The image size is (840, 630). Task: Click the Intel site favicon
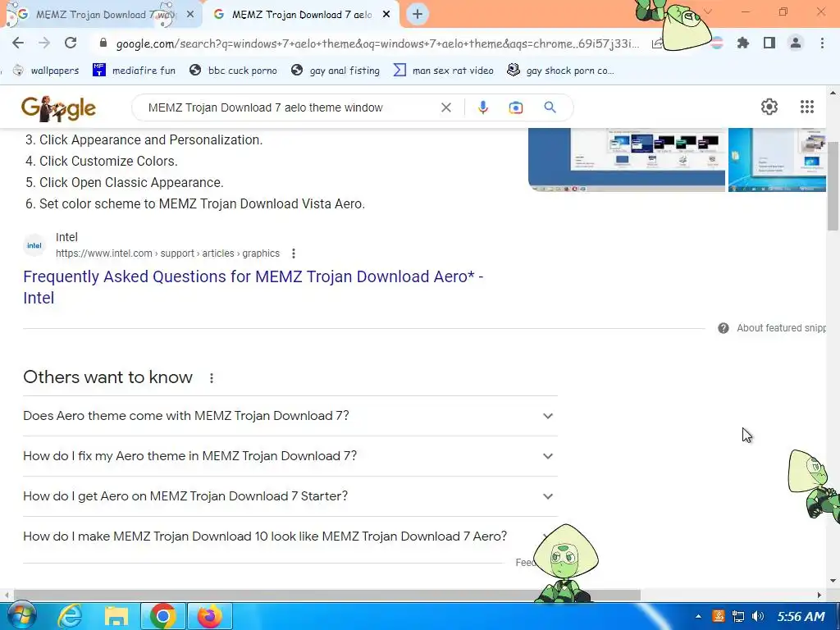[x=34, y=246]
